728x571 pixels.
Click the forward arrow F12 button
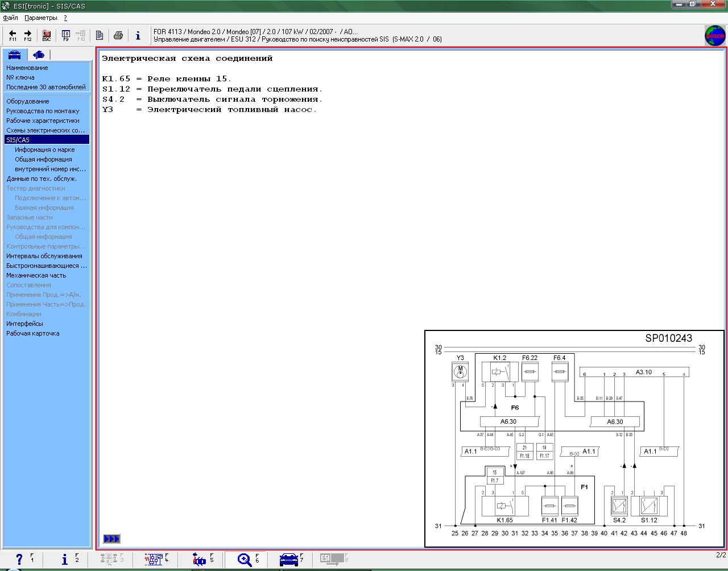tap(27, 35)
